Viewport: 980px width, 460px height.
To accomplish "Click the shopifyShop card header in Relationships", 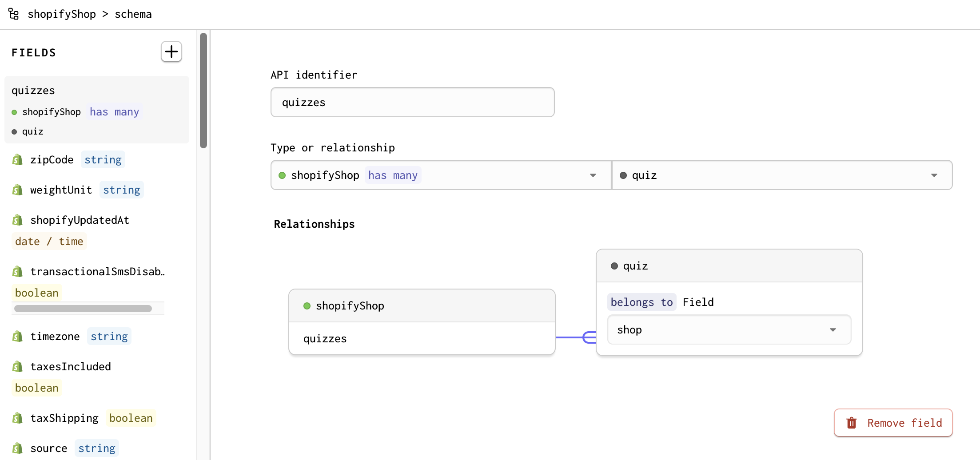I will coord(422,306).
